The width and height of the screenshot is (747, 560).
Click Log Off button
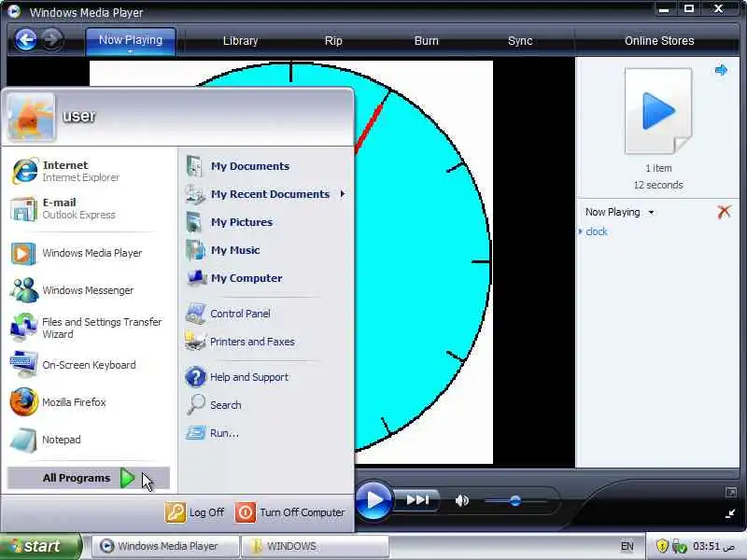click(x=194, y=512)
